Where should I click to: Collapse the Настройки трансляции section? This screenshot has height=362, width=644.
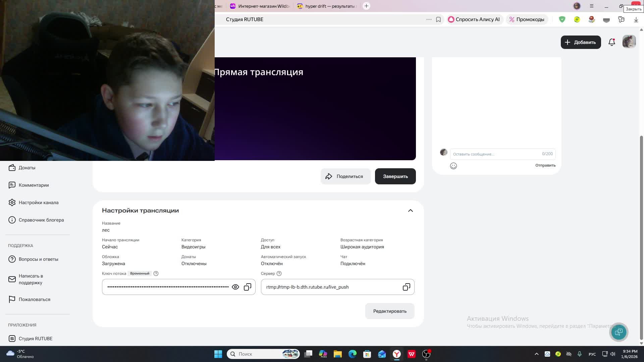tap(410, 210)
